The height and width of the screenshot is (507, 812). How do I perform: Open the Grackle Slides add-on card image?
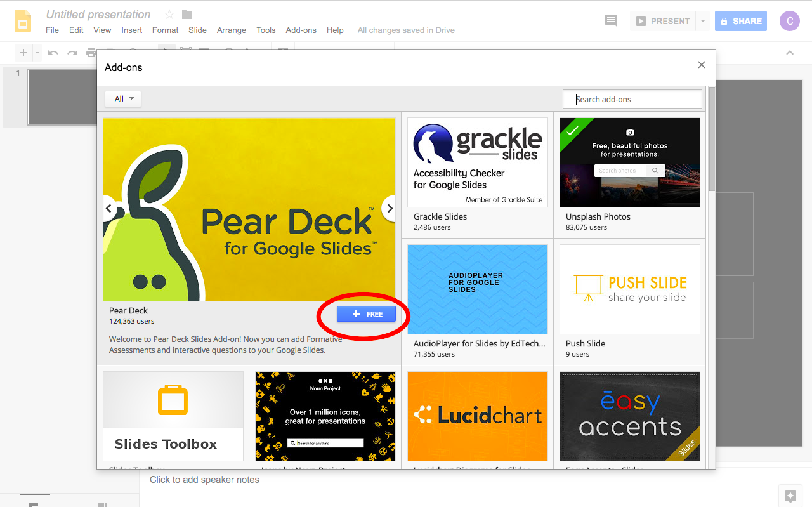coord(478,162)
